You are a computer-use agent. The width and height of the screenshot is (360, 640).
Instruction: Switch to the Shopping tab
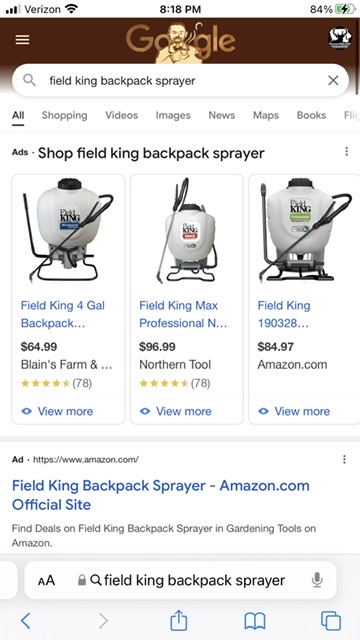(64, 116)
